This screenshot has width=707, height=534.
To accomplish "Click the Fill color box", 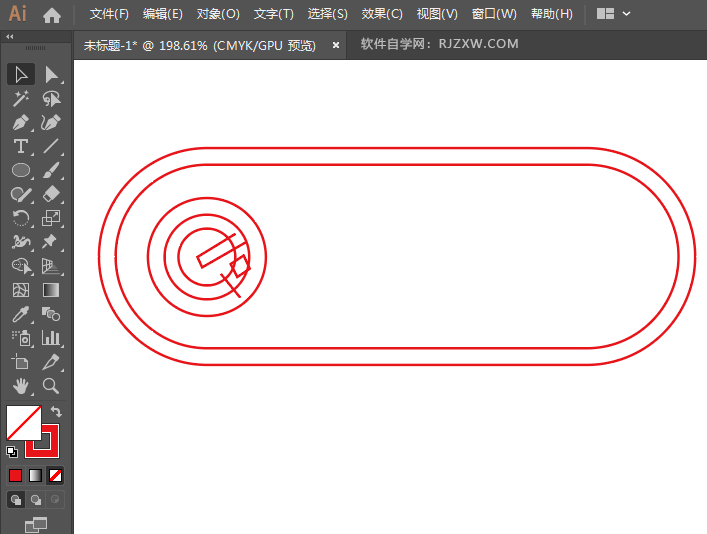I will [x=23, y=423].
